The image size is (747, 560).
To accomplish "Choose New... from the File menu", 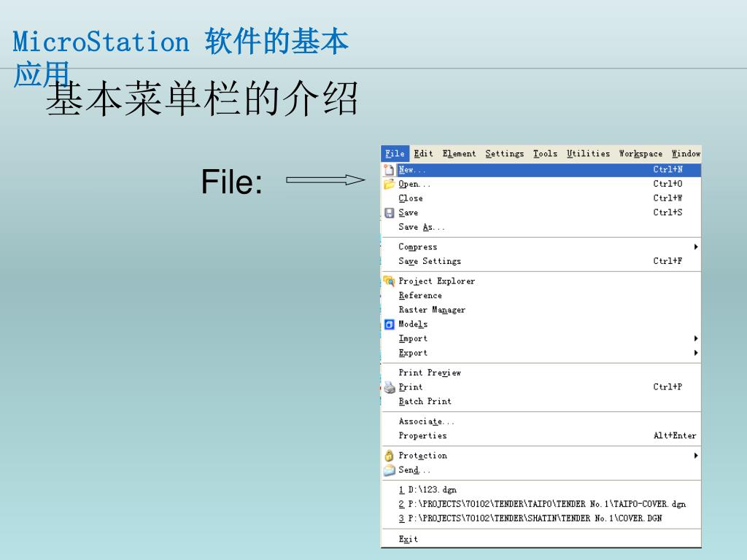I will click(541, 169).
